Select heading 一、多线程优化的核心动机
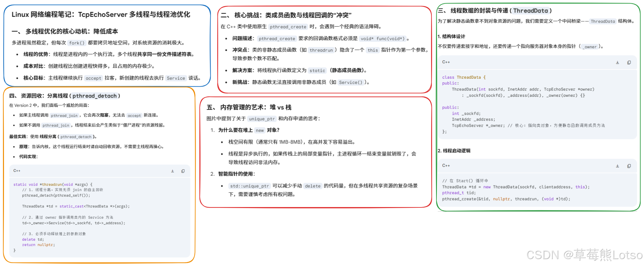644x266 pixels. coord(65,31)
